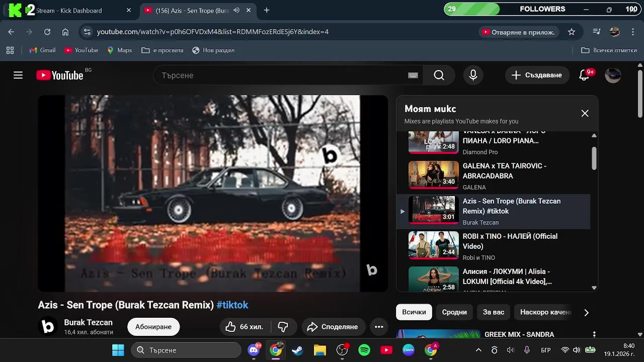
Task: Show hidden system tray icons
Action: pyautogui.click(x=478, y=350)
